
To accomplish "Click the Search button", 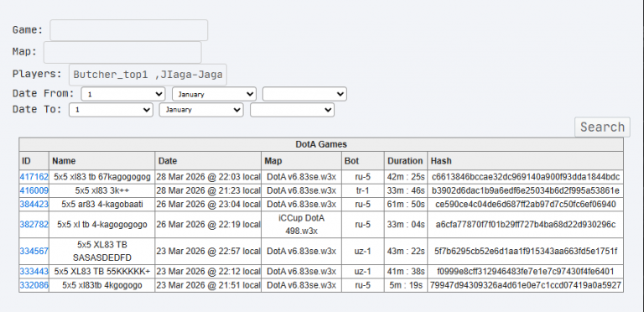I will tap(602, 127).
